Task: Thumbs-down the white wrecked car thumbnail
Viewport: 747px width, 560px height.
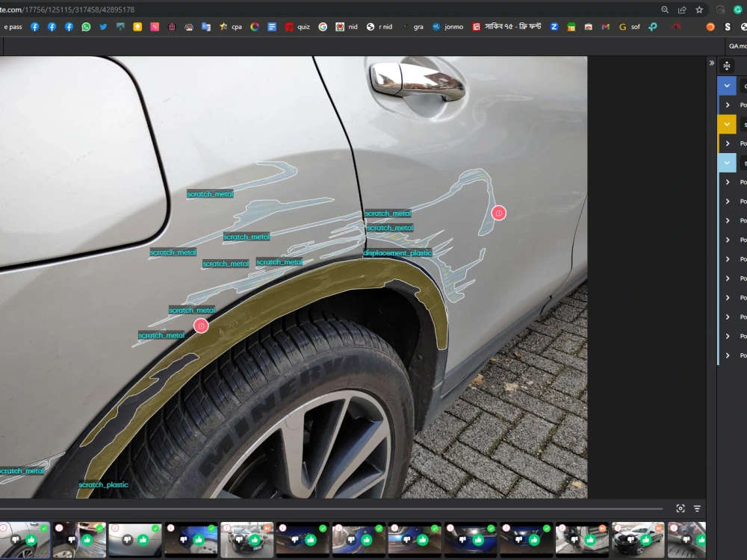Action: [x=630, y=540]
